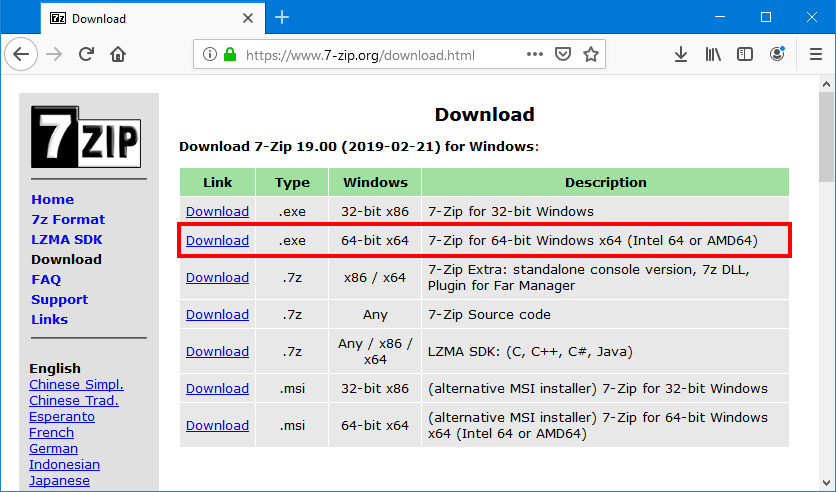
Task: Download the 32-bit x86 .msi installer
Action: point(217,388)
